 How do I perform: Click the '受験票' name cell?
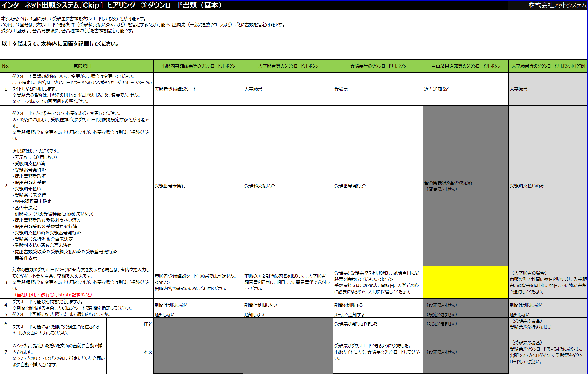coord(378,89)
